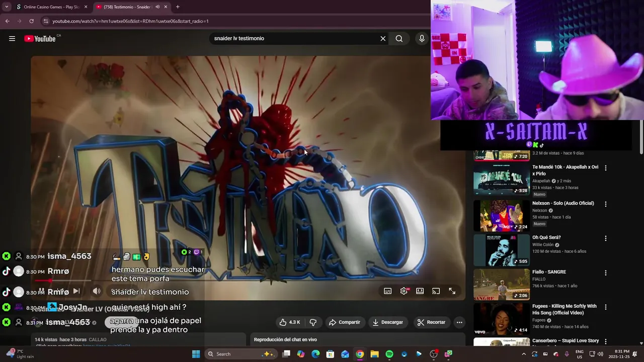The height and width of the screenshot is (362, 644).
Task: Open Oh Qué Será? thumbnail
Action: pyautogui.click(x=502, y=250)
